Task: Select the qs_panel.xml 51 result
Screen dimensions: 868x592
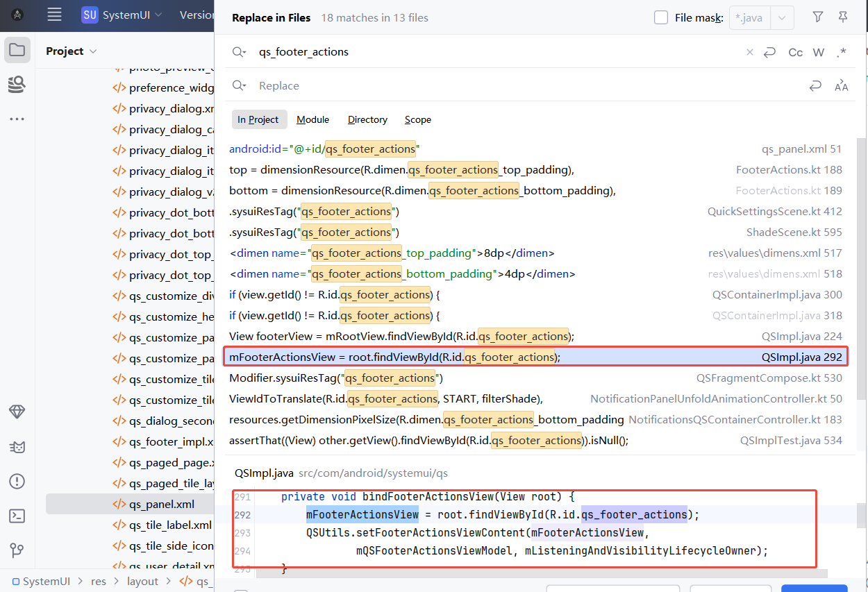Action: (535, 149)
